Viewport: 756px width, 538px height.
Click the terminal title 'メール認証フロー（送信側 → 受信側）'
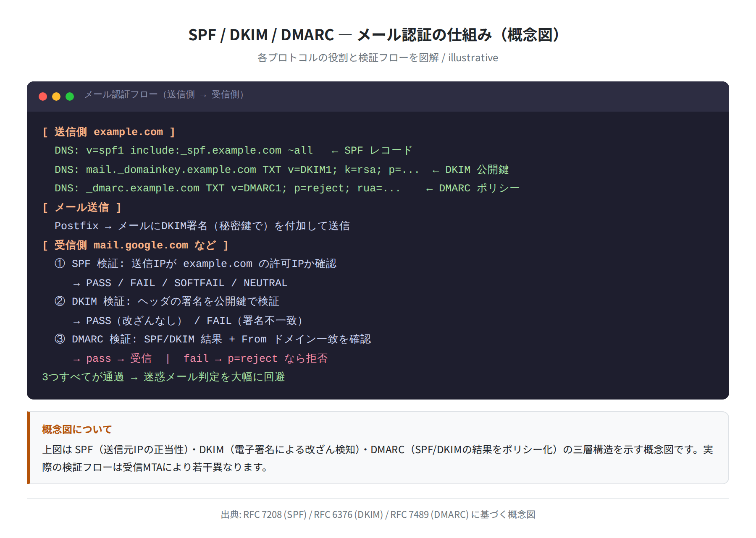click(165, 94)
